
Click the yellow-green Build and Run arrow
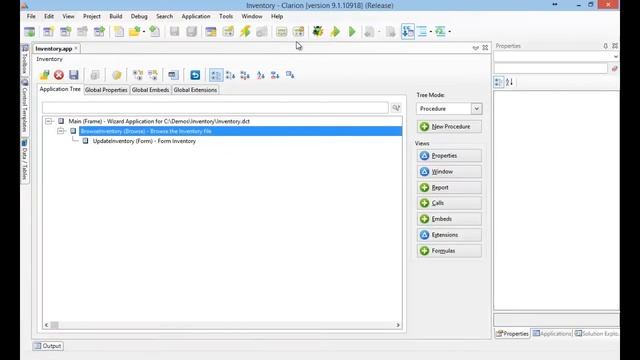pos(335,31)
